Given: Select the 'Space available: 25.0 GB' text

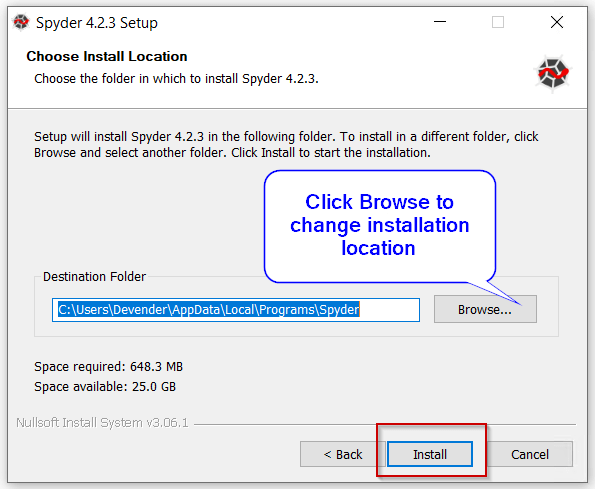Looking at the screenshot, I should click(105, 387).
